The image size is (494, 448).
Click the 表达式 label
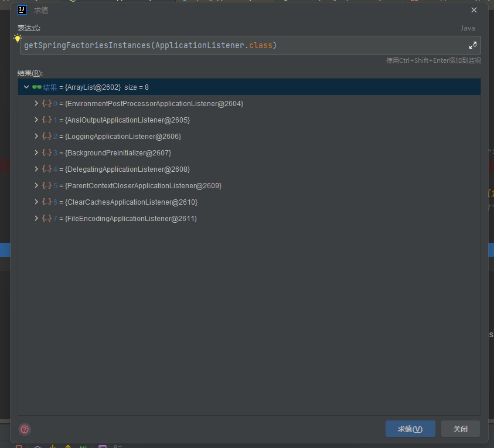(x=29, y=28)
